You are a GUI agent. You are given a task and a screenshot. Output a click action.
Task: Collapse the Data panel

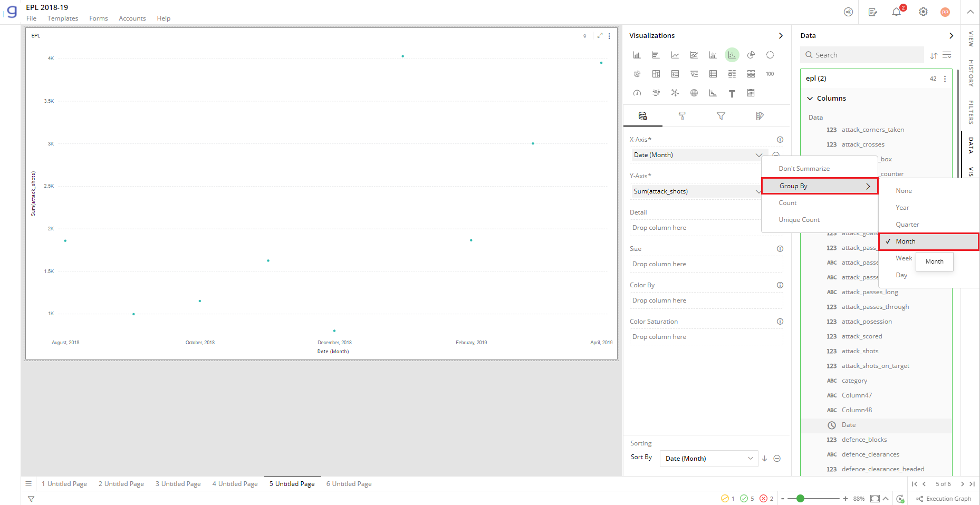pos(951,36)
